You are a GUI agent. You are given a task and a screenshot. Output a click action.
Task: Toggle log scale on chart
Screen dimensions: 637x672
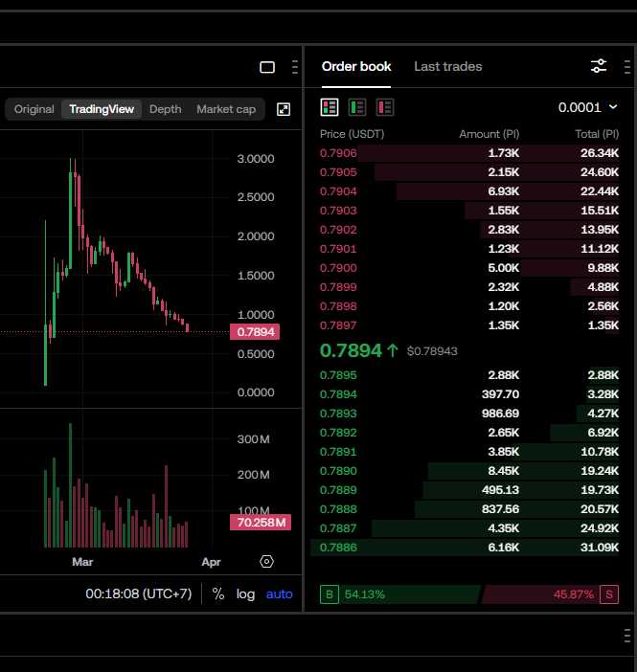tap(245, 594)
